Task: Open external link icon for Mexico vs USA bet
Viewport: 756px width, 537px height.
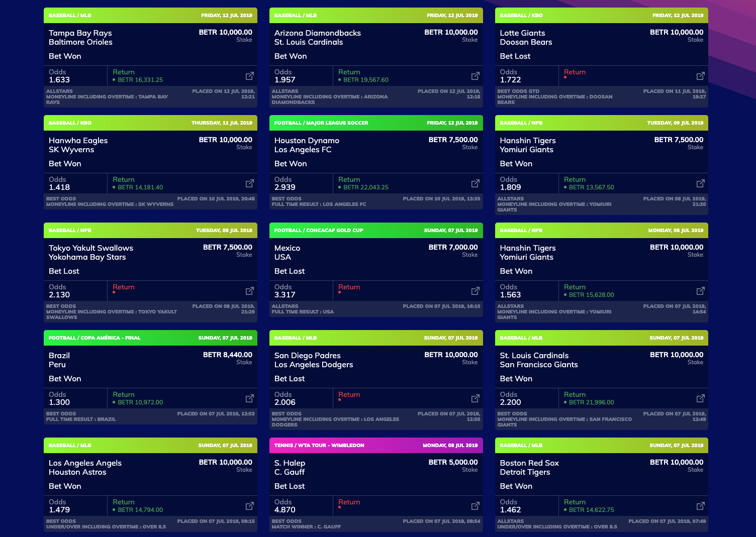Action: [x=476, y=291]
